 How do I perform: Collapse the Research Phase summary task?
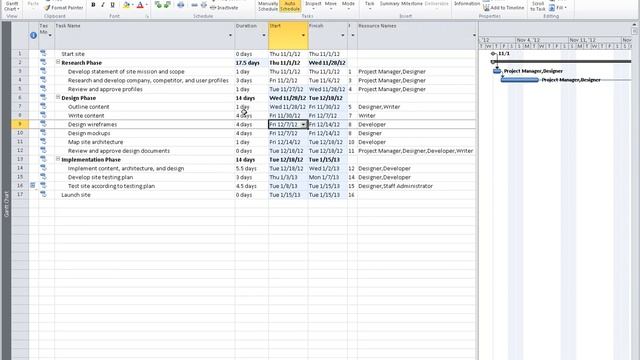point(58,62)
